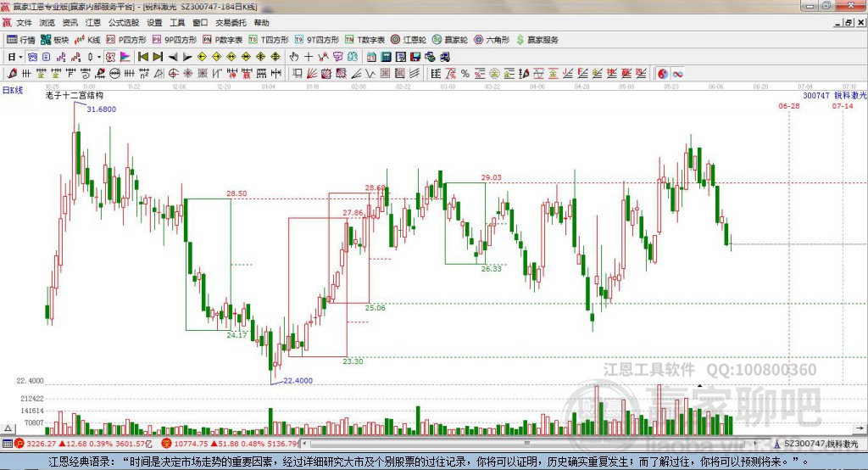Select the red Gann fan lines tool
The height and width of the screenshot is (470, 868).
coord(312,74)
